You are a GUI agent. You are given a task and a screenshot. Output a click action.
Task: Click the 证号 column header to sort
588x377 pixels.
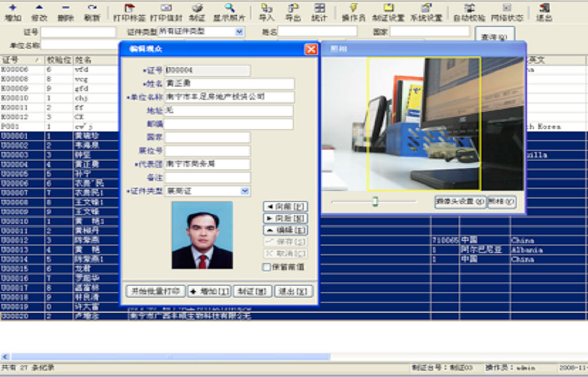pos(17,60)
